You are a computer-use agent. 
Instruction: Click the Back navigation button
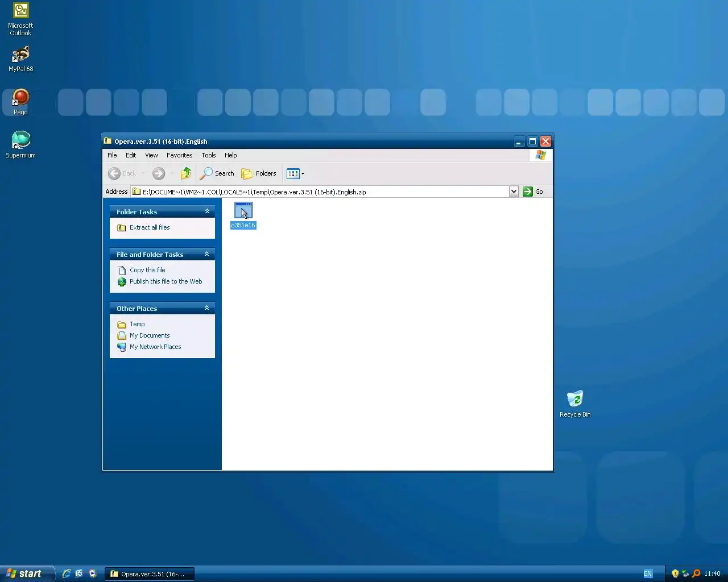122,173
